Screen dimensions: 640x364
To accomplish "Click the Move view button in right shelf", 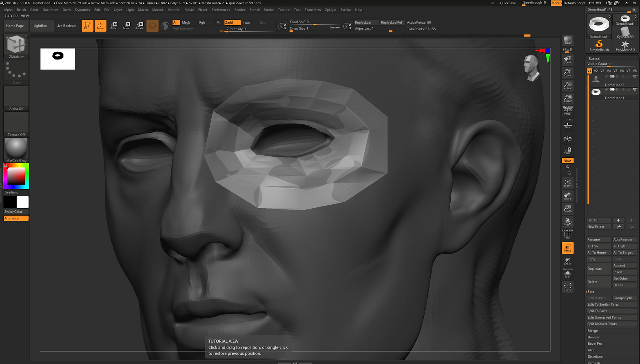I will click(567, 196).
